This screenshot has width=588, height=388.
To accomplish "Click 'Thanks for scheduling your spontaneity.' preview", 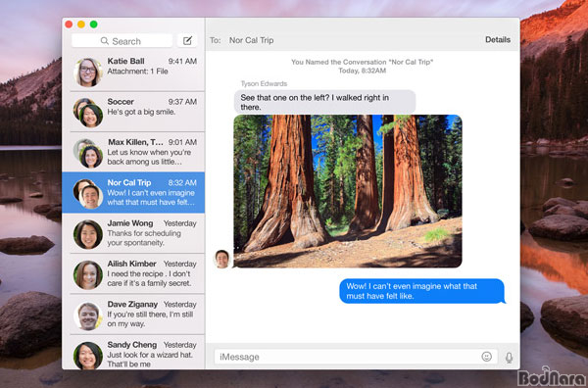I will tap(144, 238).
